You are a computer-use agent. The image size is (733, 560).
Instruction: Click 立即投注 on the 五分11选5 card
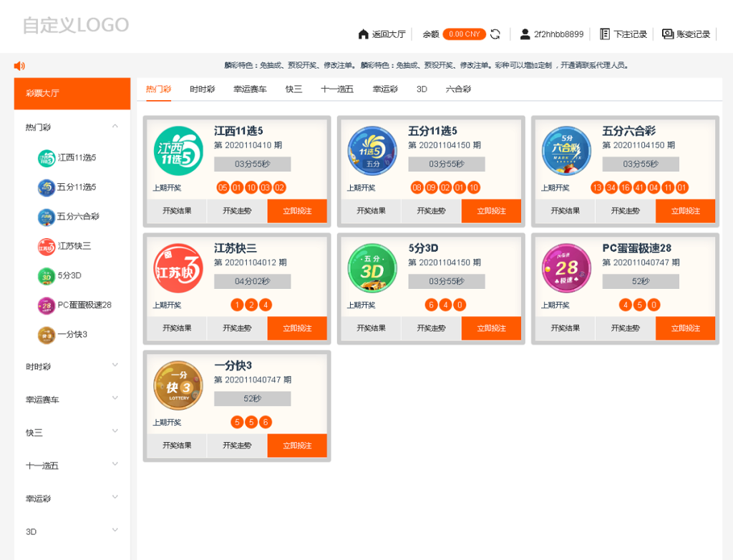click(491, 211)
